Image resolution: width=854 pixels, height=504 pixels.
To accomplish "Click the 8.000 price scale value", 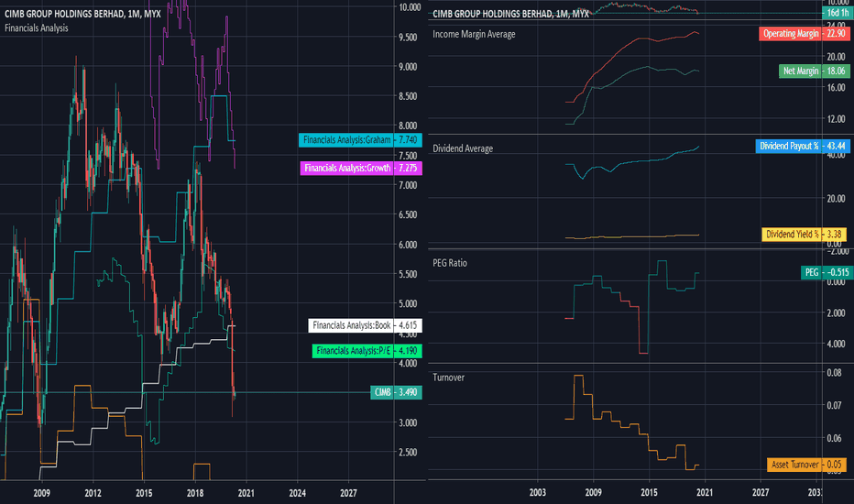I will click(410, 126).
